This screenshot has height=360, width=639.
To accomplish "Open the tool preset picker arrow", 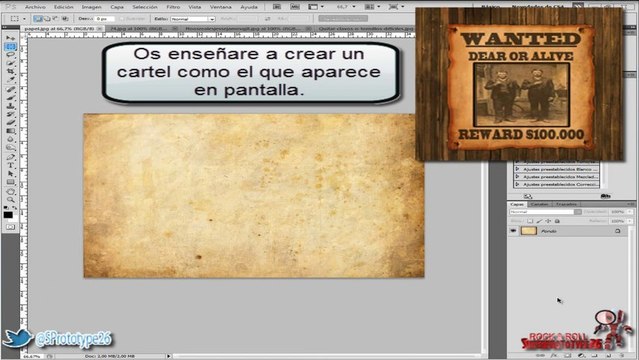I will 24,19.
